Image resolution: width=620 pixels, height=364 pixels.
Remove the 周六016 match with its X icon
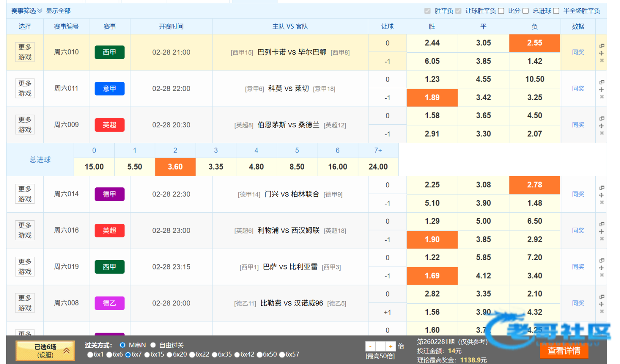pyautogui.click(x=602, y=239)
